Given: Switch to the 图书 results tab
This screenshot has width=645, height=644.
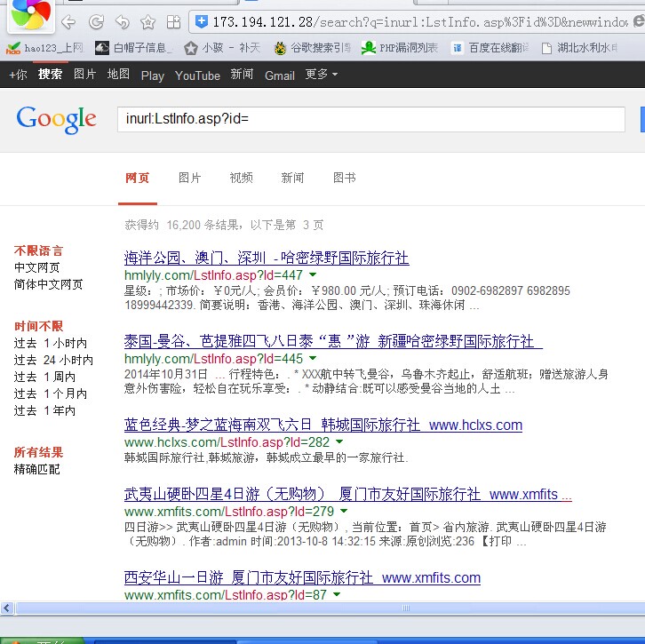Looking at the screenshot, I should (x=345, y=178).
